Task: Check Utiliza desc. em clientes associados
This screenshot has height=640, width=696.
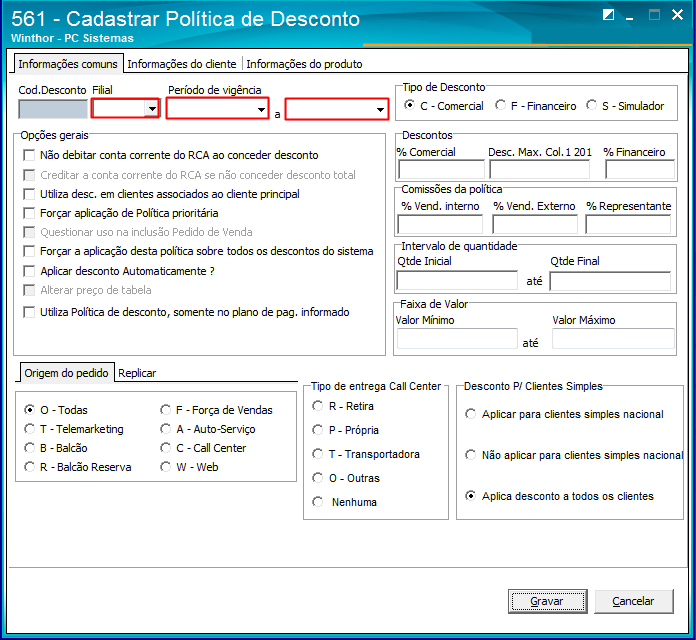Action: pos(29,194)
